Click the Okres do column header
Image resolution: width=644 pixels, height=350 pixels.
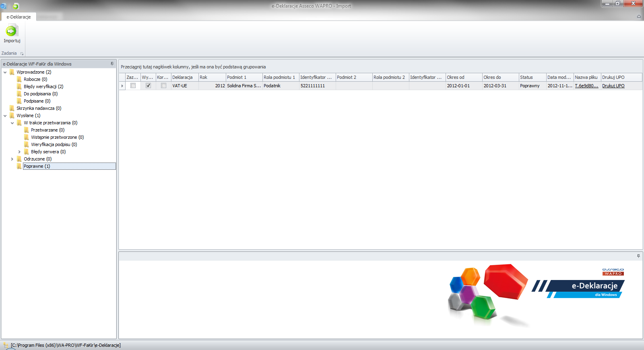coord(500,77)
